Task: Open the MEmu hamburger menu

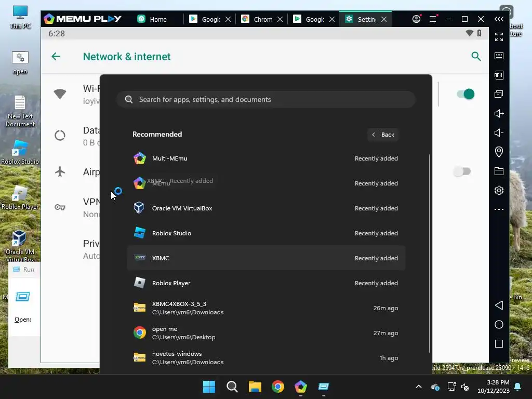Action: pos(433,19)
